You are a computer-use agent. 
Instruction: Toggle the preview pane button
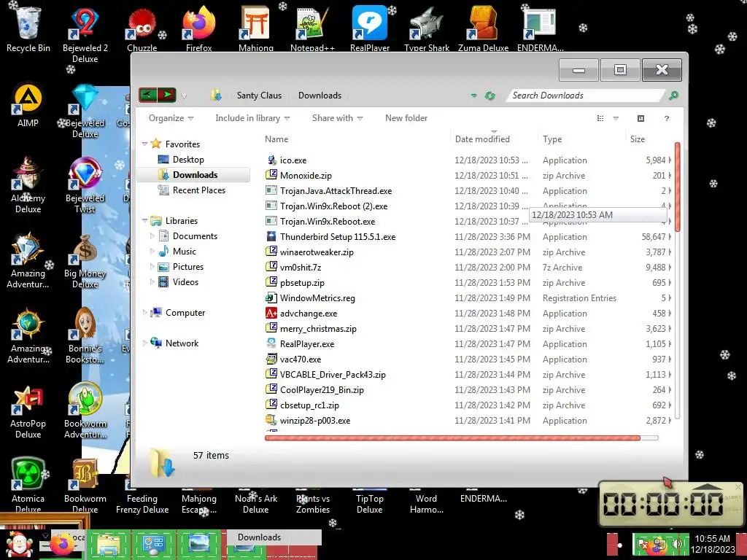click(x=640, y=118)
